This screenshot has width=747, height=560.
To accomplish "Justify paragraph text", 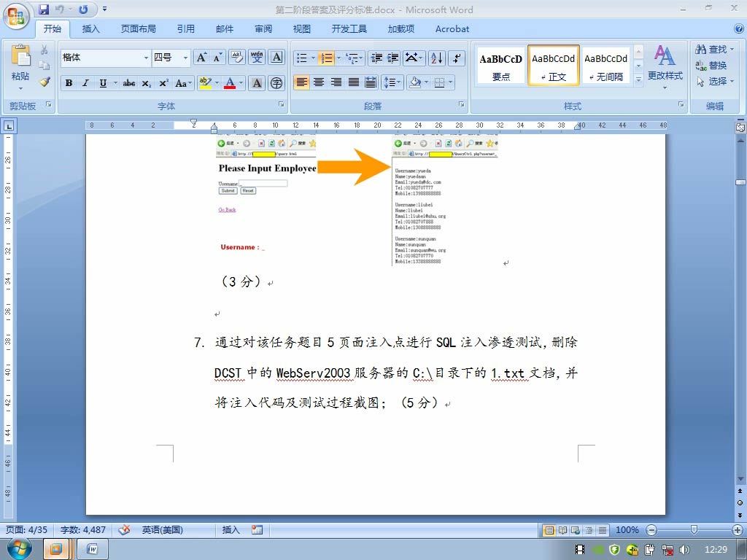I will (354, 82).
